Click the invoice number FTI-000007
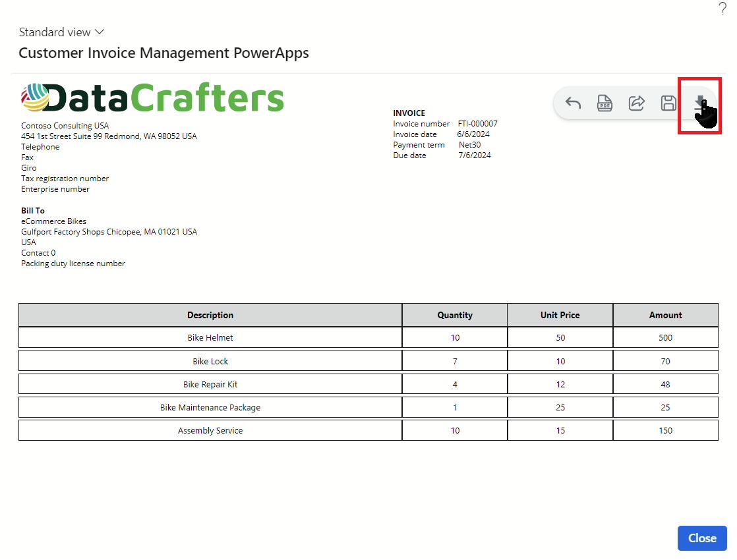This screenshot has height=560, width=737. tap(477, 124)
